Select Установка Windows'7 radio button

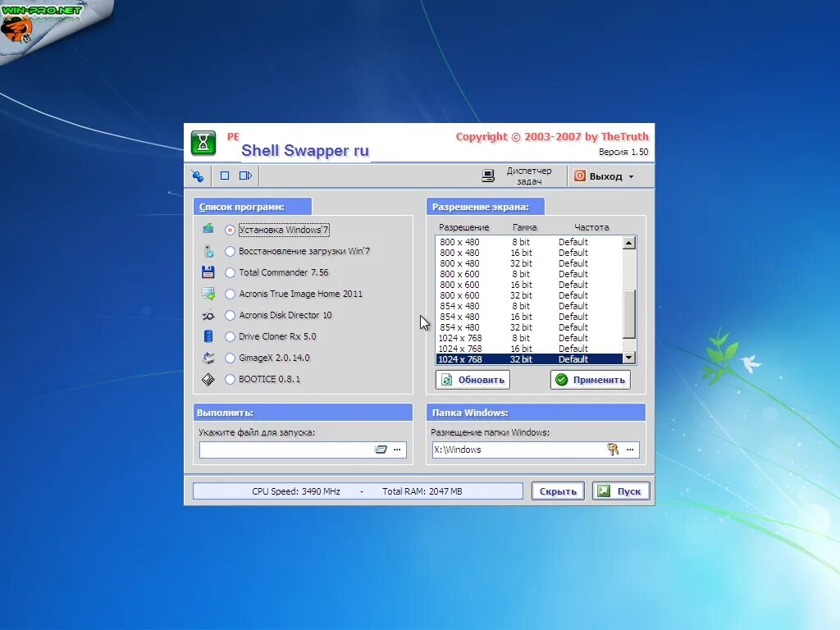[230, 230]
